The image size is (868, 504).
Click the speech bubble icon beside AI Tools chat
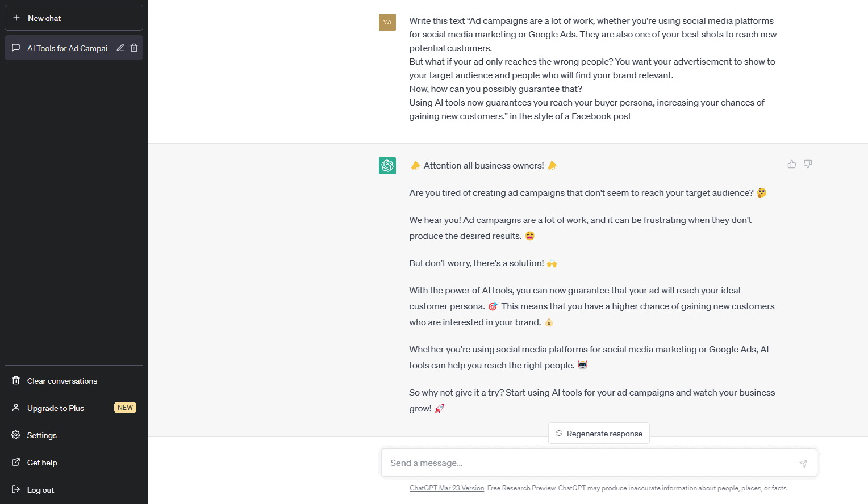[x=16, y=48]
